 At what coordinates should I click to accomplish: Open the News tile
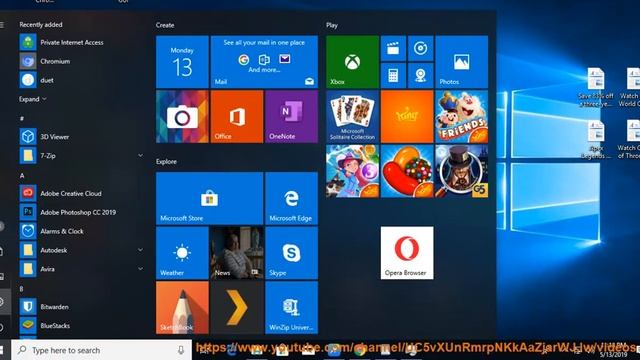tap(237, 253)
